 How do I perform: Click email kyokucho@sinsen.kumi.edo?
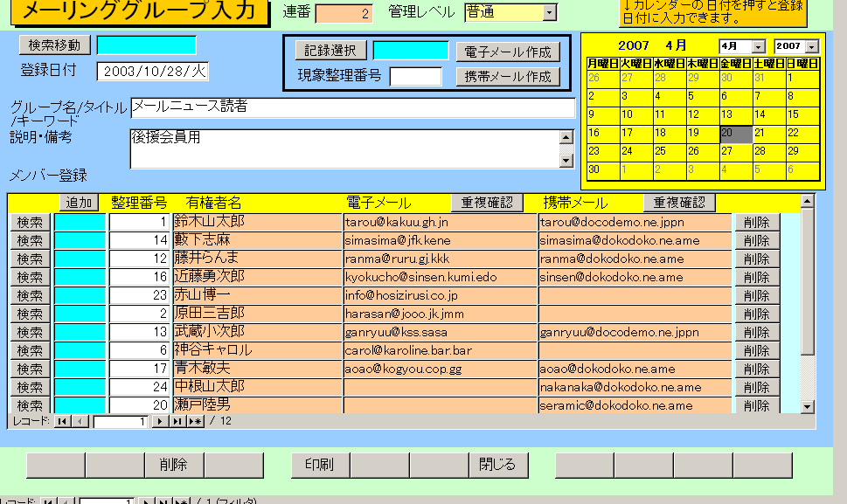(x=440, y=278)
